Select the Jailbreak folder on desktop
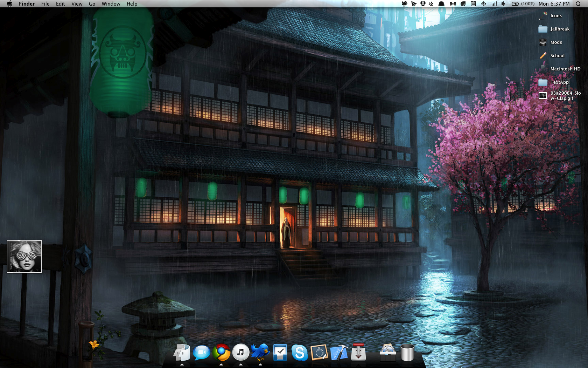The image size is (588, 368). pyautogui.click(x=554, y=29)
